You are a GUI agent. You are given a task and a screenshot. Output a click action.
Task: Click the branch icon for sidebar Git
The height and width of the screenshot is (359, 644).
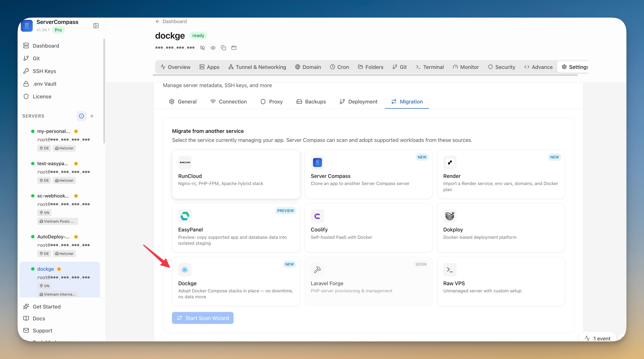pos(26,58)
